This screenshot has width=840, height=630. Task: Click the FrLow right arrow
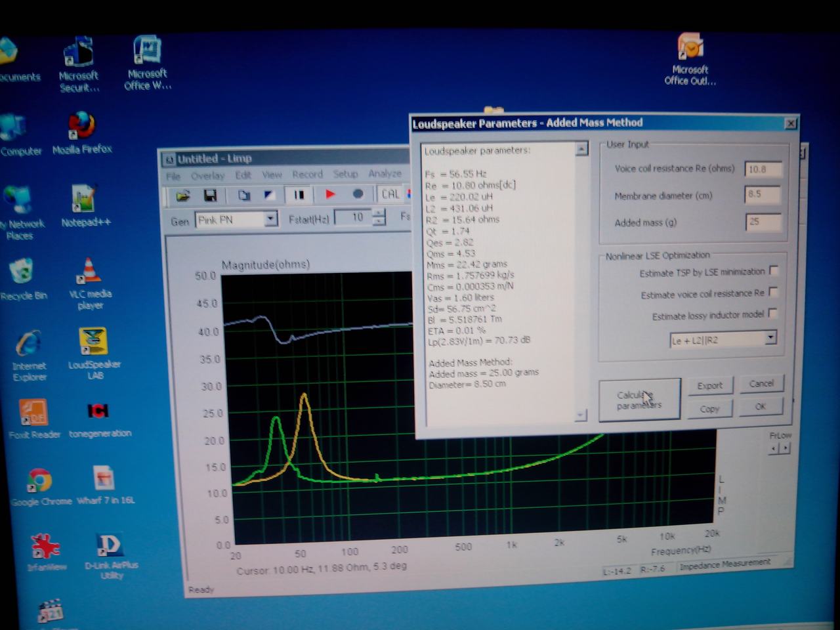785,448
